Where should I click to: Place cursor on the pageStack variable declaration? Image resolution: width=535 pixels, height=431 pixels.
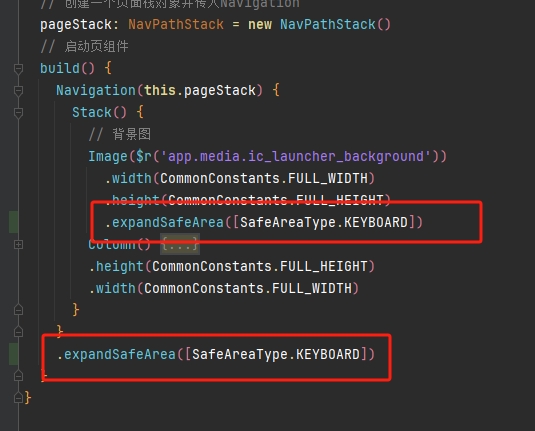pos(76,25)
